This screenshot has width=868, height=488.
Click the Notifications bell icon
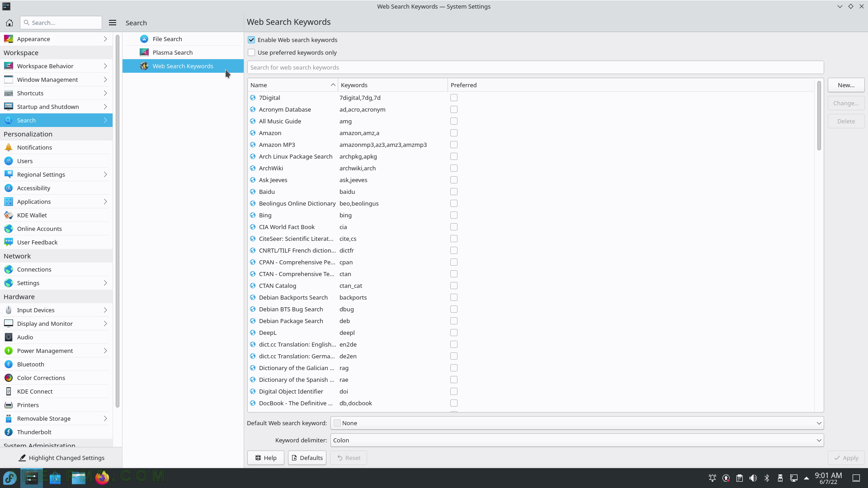(x=9, y=147)
